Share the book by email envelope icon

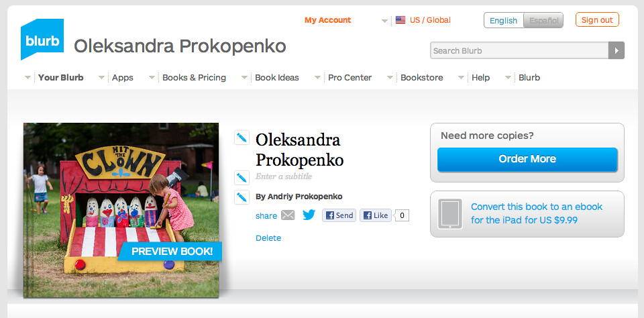[288, 215]
